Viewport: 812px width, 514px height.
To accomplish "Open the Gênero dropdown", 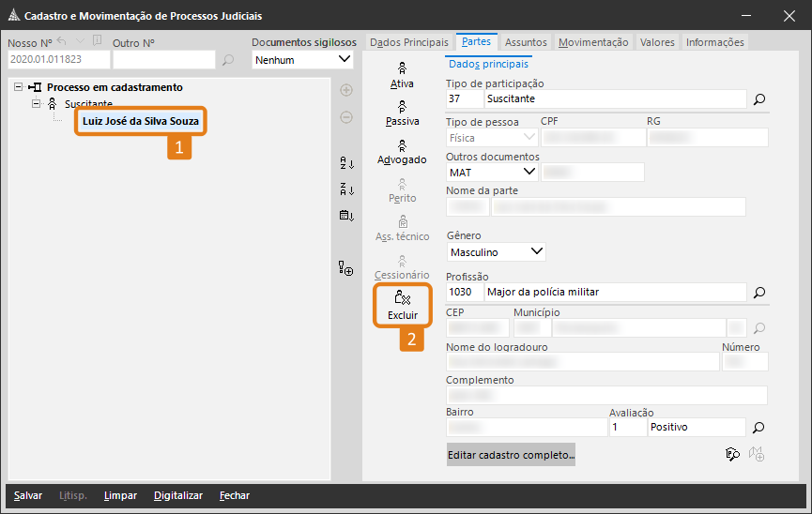I will coord(536,251).
